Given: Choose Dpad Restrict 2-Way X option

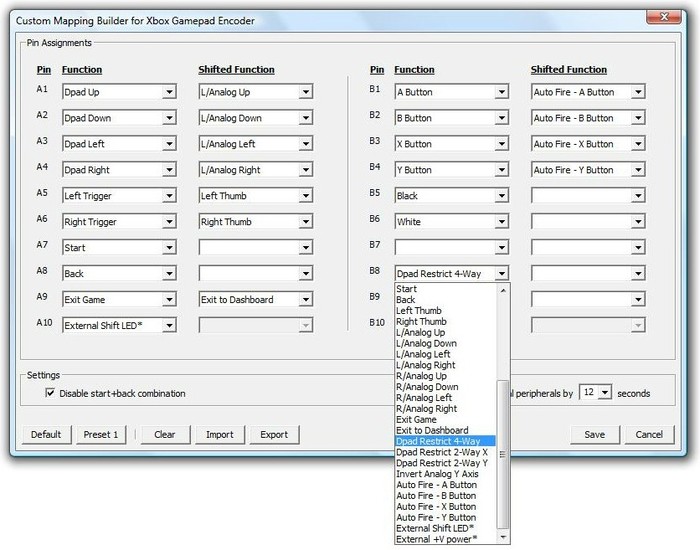Looking at the screenshot, I should click(446, 452).
